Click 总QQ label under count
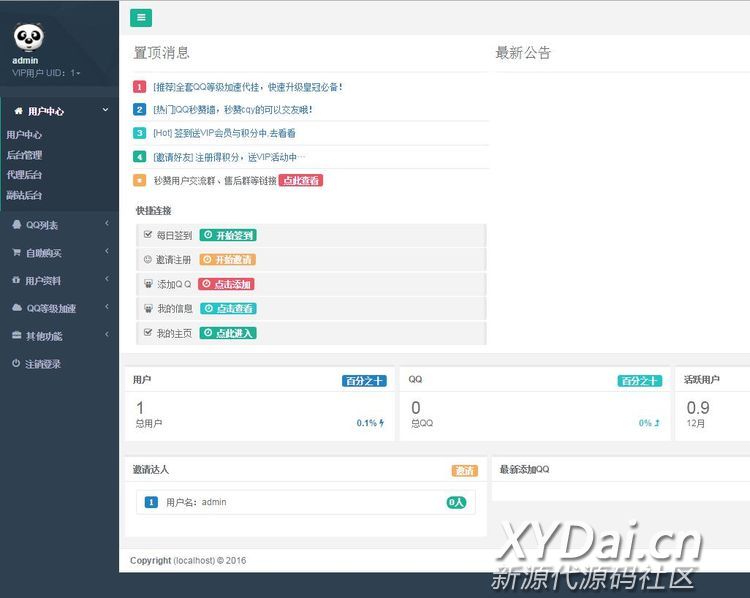The height and width of the screenshot is (598, 750). tap(422, 423)
